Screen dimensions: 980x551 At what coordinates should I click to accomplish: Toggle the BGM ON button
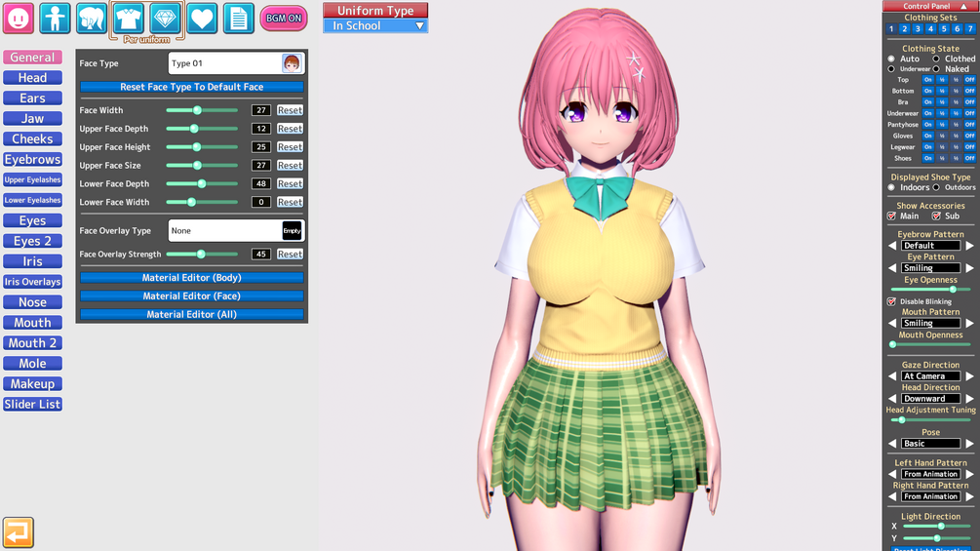(x=284, y=19)
